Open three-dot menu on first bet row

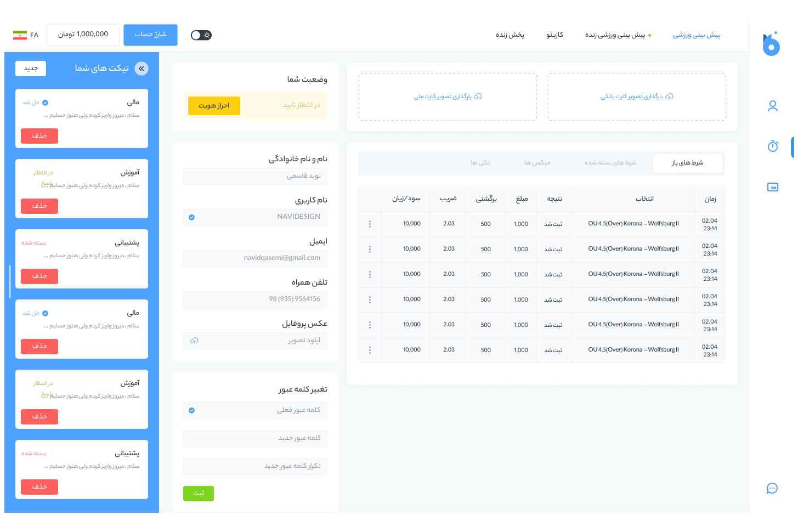tap(370, 224)
